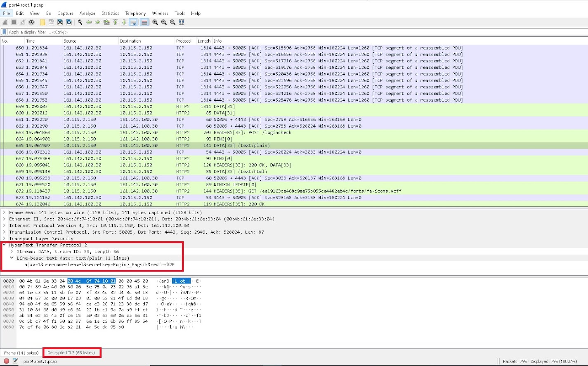Click the display filter input field
Screen dimensions: 588x366
coord(297,32)
